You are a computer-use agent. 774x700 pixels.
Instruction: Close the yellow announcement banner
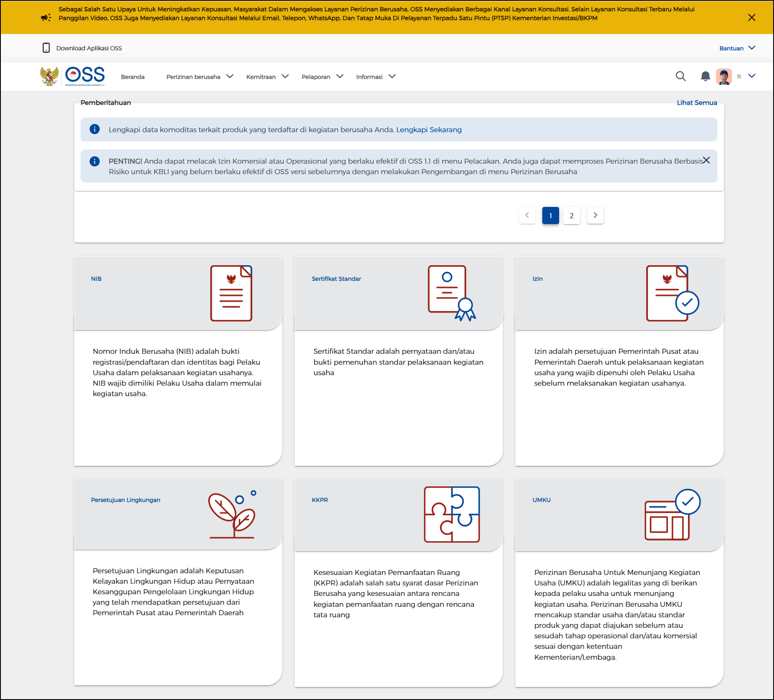pos(751,17)
